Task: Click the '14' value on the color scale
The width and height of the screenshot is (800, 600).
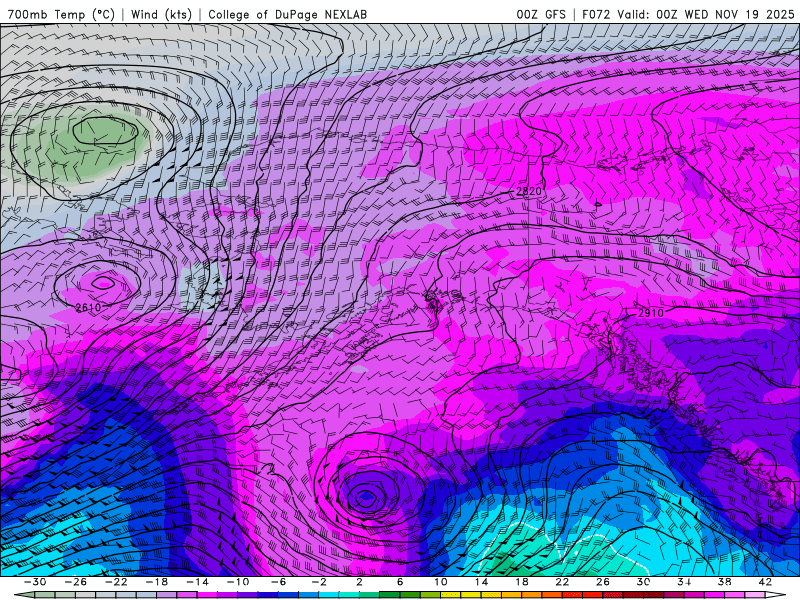Action: pos(481,582)
